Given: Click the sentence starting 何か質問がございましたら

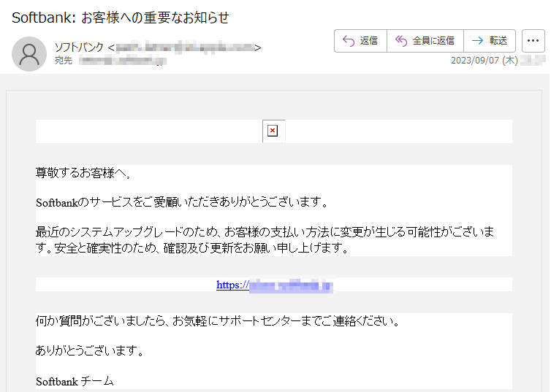Looking at the screenshot, I should point(218,320).
